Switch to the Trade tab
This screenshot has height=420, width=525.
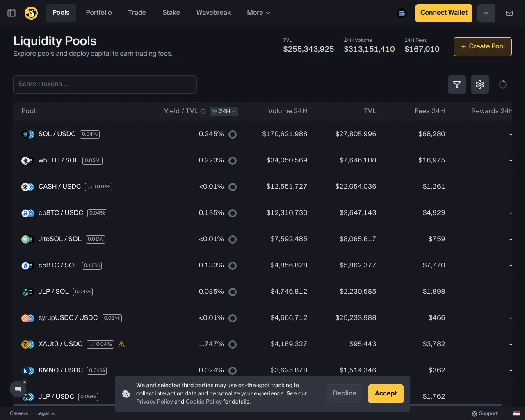(137, 13)
